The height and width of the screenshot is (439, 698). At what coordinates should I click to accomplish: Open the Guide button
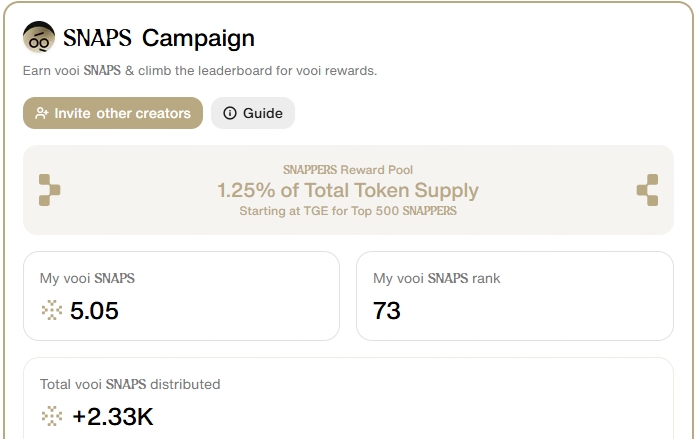253,113
